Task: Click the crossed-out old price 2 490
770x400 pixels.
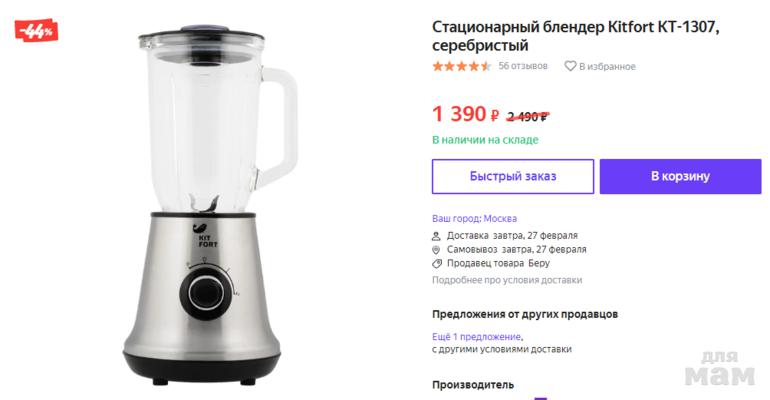Action: 528,117
